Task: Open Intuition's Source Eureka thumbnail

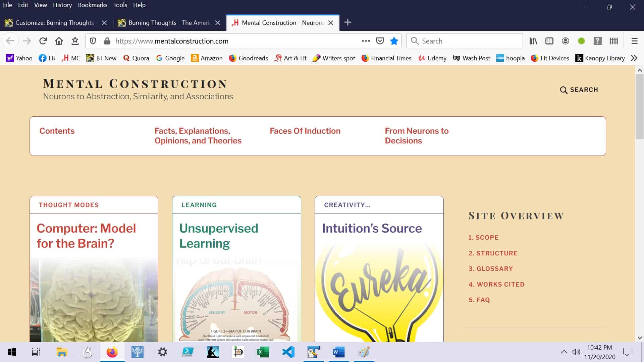Action: click(x=379, y=292)
